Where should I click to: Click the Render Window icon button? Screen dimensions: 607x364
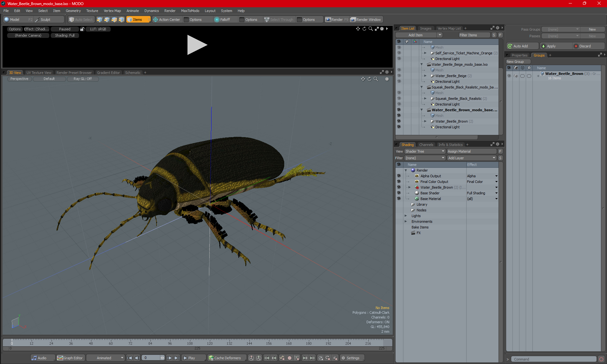pyautogui.click(x=353, y=20)
